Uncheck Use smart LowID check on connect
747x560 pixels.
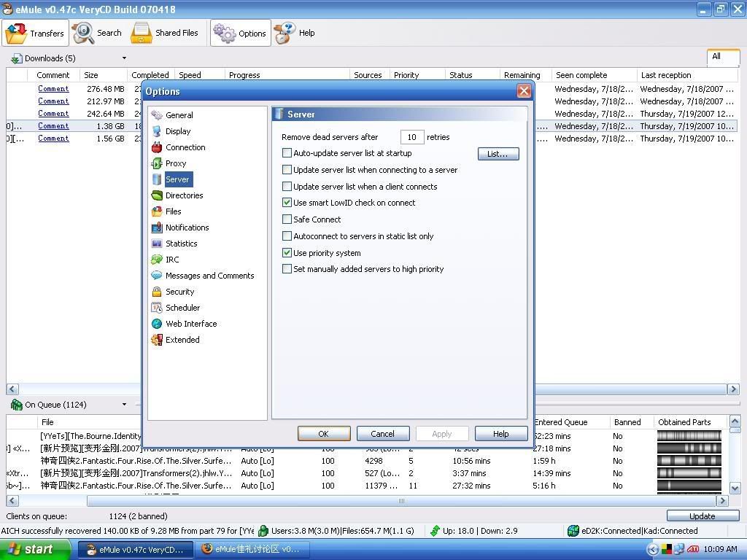pyautogui.click(x=287, y=203)
